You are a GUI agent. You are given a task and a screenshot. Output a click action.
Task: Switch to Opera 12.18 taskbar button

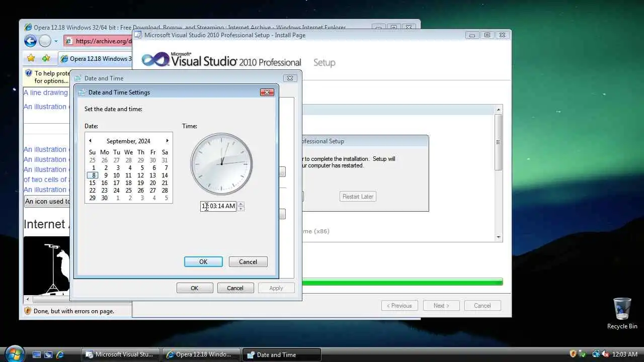pos(201,354)
